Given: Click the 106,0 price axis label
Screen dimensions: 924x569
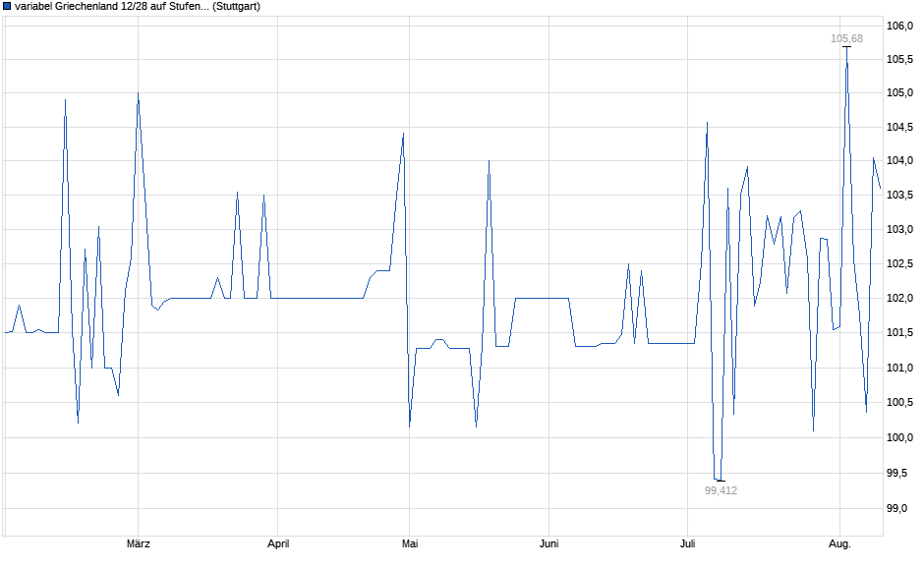Looking at the screenshot, I should (x=899, y=26).
